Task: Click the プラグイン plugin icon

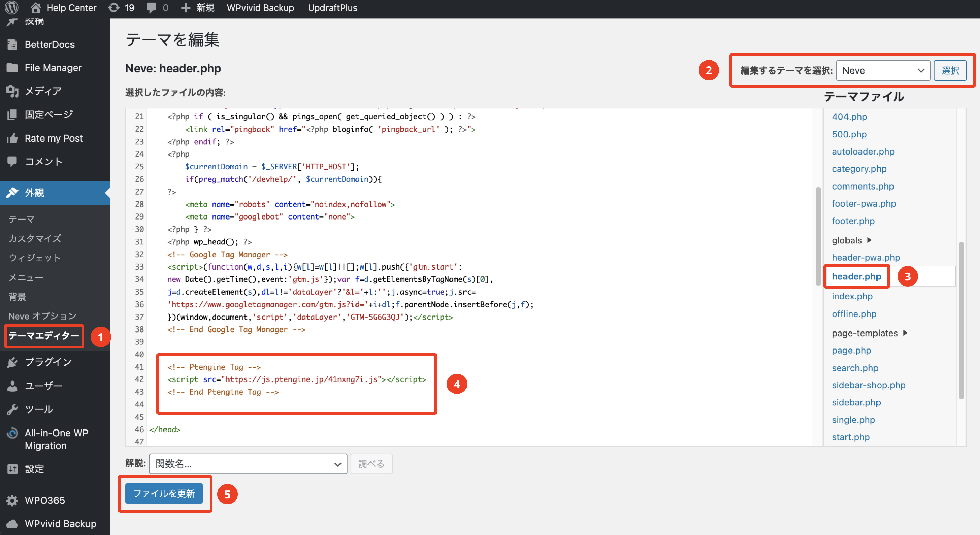Action: click(x=12, y=362)
